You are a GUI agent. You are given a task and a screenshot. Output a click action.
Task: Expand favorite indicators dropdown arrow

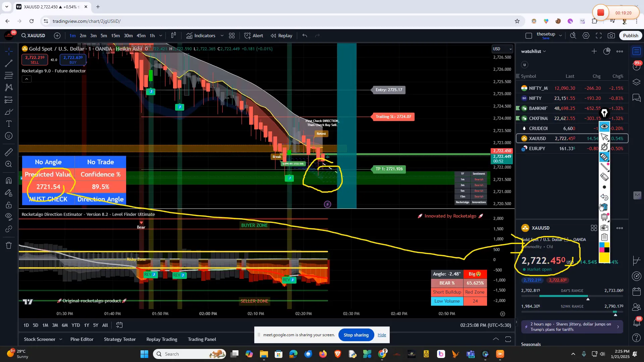point(222,36)
